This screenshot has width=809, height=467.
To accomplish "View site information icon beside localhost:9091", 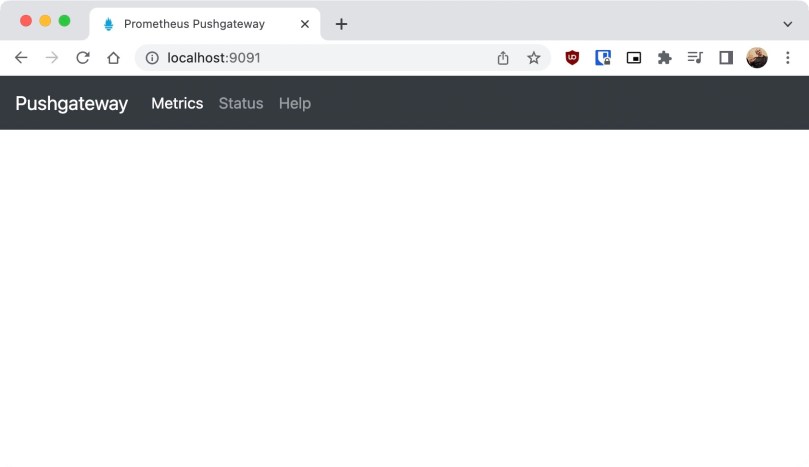I will 152,58.
